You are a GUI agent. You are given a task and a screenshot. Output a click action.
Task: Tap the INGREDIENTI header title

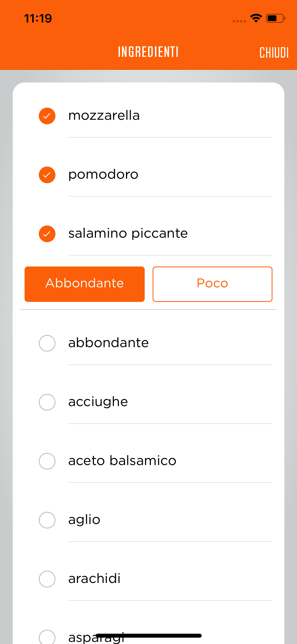click(x=148, y=52)
